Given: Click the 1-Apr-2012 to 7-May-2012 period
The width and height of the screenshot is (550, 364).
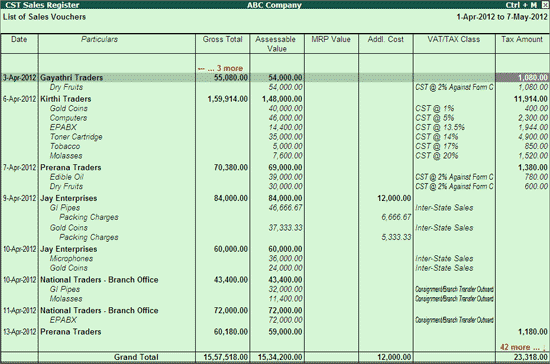Looking at the screenshot, I should [502, 17].
